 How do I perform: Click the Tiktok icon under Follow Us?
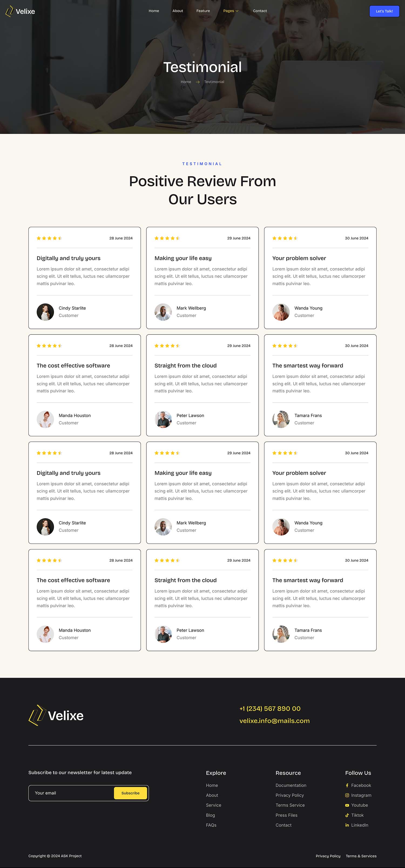click(347, 815)
